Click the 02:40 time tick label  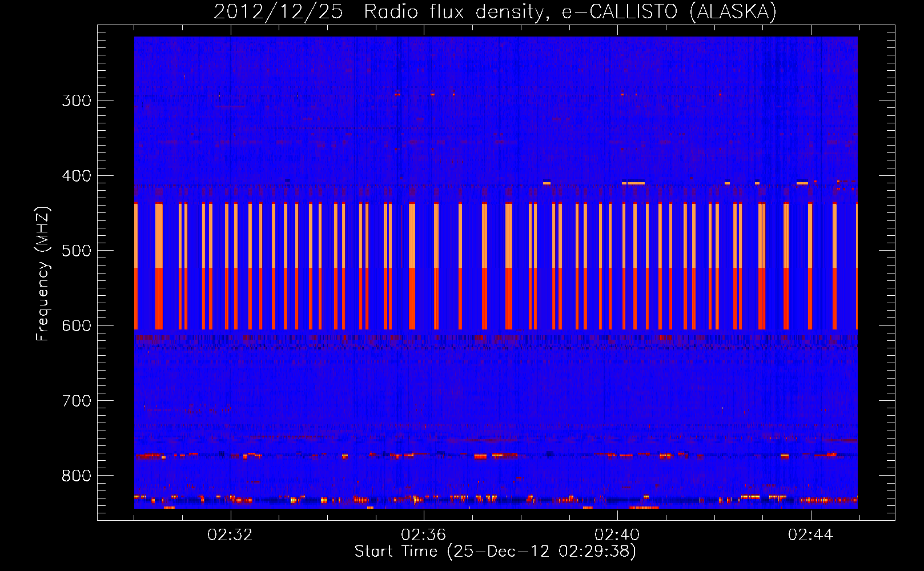(x=617, y=535)
